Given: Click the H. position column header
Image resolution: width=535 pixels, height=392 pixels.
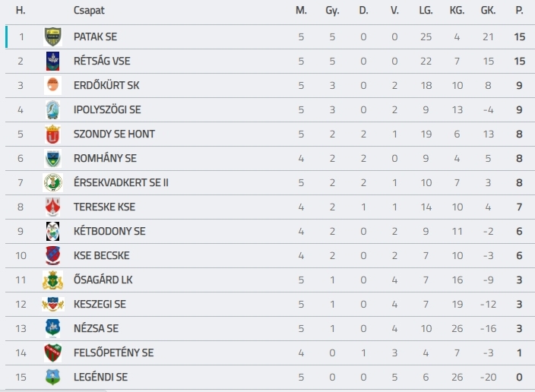Looking at the screenshot, I should [x=21, y=10].
